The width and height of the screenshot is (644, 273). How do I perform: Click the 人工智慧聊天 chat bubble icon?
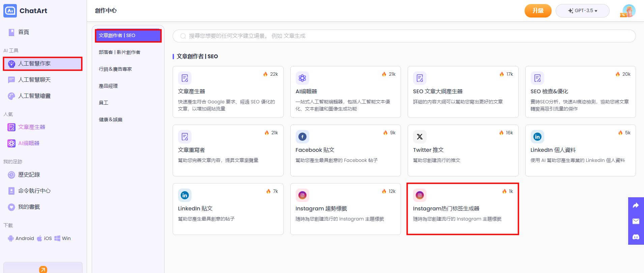tap(11, 80)
